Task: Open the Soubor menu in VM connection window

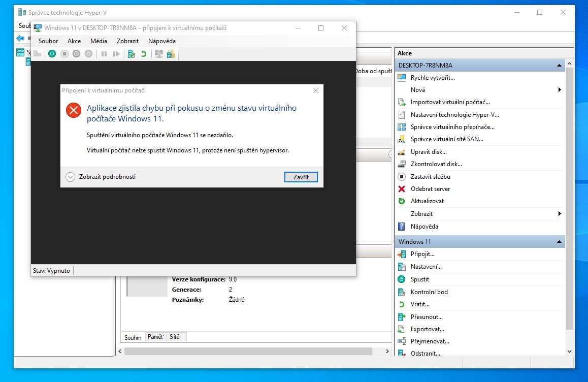Action: coord(48,41)
